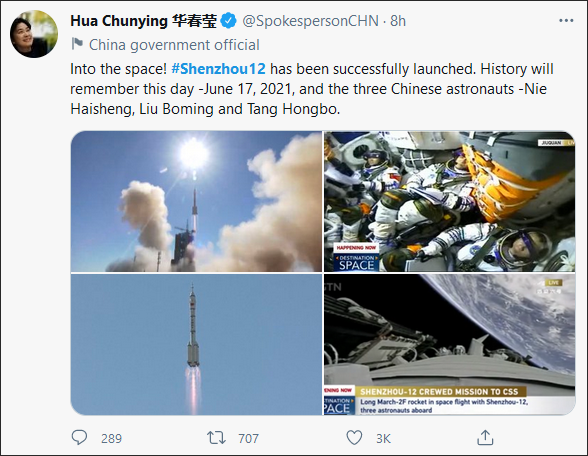Open the reply speech bubble icon
Viewport: 588px width, 456px height.
(x=79, y=438)
